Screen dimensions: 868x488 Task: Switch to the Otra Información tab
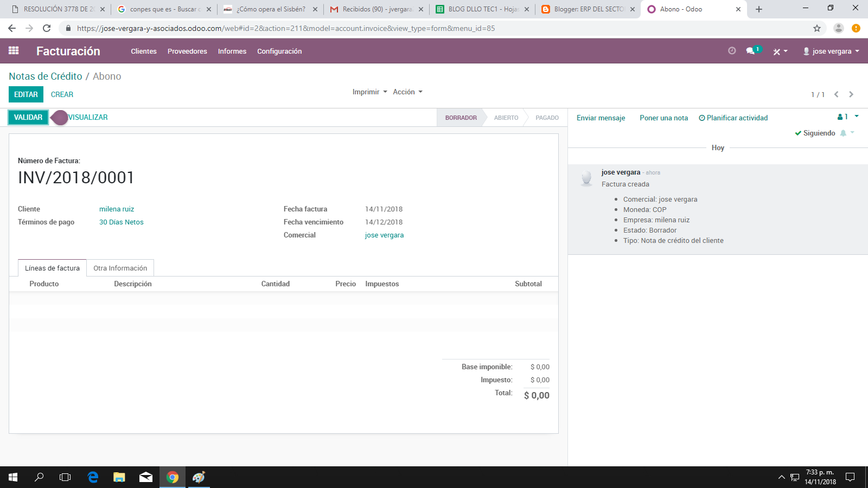(120, 267)
